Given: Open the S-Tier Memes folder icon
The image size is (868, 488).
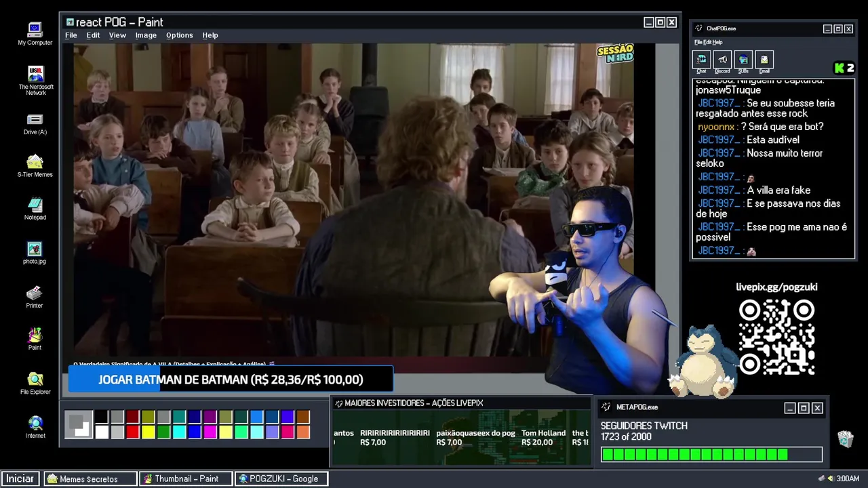Looking at the screenshot, I should point(35,166).
